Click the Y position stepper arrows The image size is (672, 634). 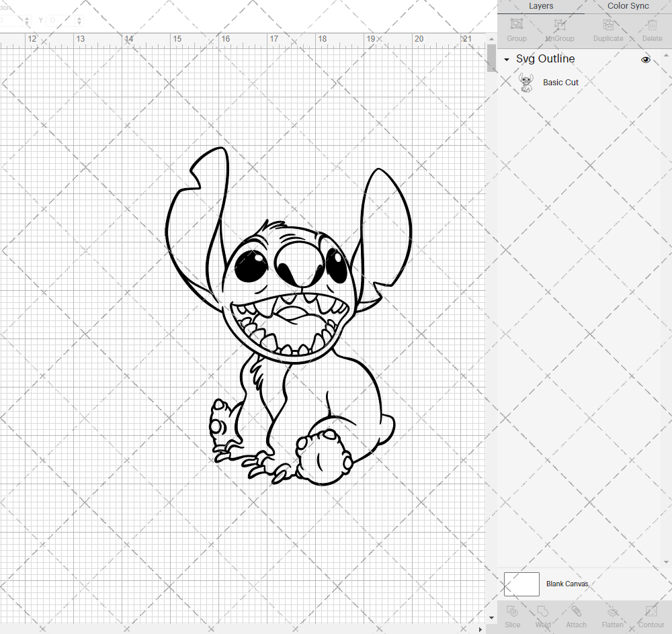click(x=79, y=20)
